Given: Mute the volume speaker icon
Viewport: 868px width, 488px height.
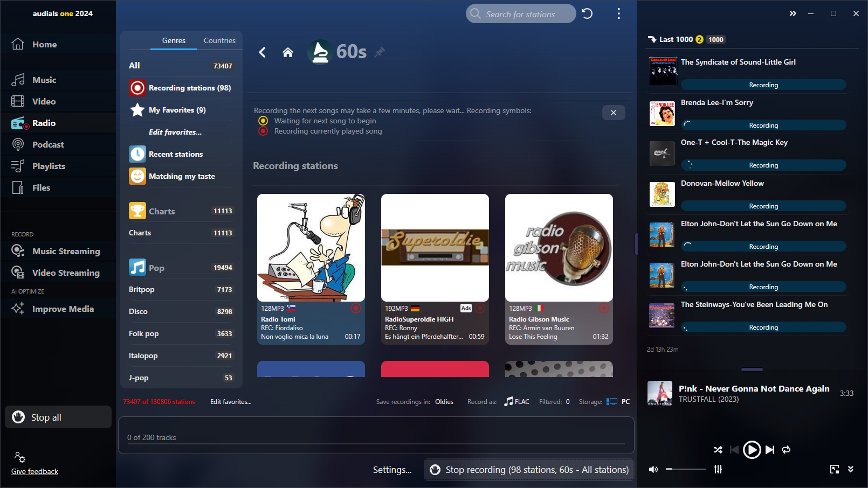Looking at the screenshot, I should point(653,469).
